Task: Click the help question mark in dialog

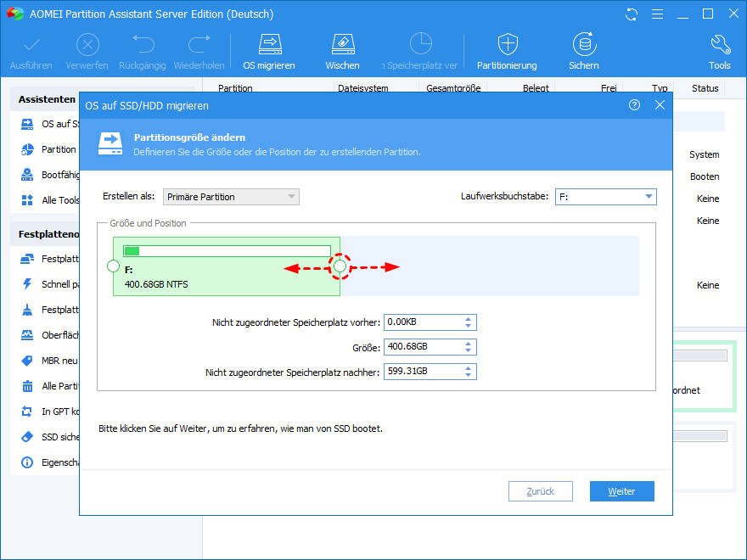Action: pos(634,105)
